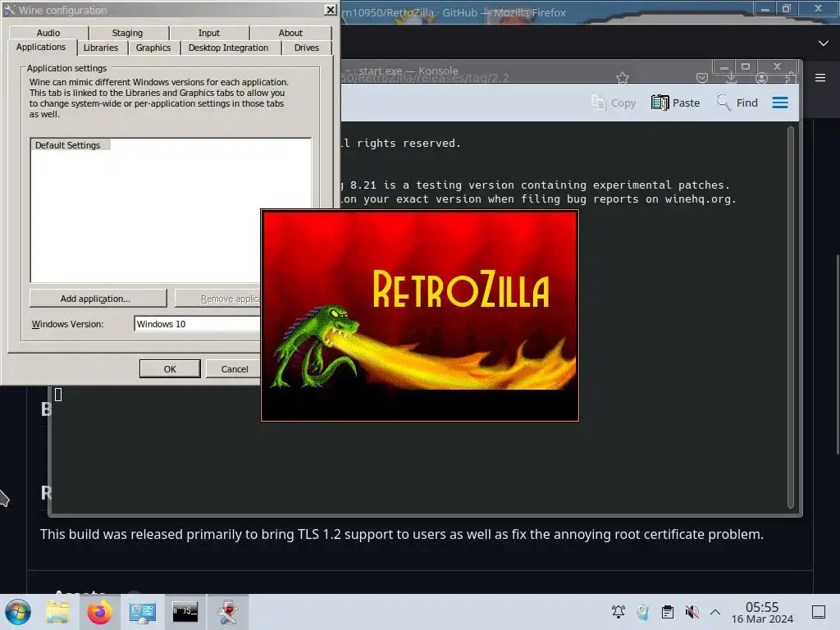Switch to the Graphics tab
The height and width of the screenshot is (630, 840).
click(153, 48)
